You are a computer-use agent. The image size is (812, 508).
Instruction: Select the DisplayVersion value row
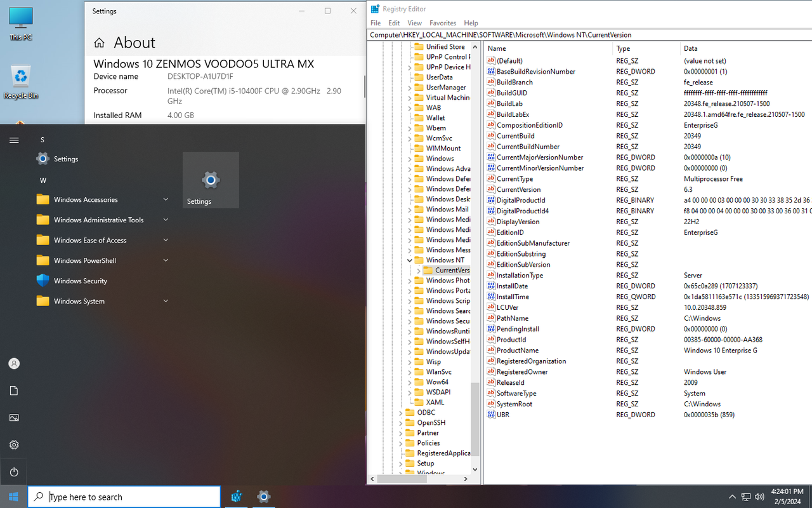point(648,222)
